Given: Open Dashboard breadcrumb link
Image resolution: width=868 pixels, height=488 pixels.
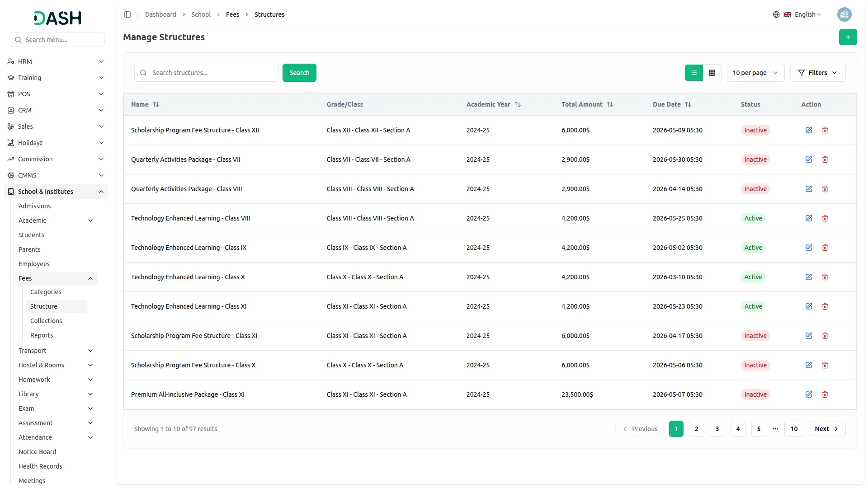Looking at the screenshot, I should (160, 14).
